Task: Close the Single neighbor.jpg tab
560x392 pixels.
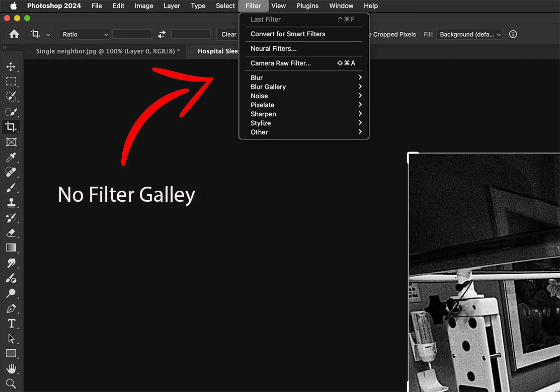Action: click(30, 51)
